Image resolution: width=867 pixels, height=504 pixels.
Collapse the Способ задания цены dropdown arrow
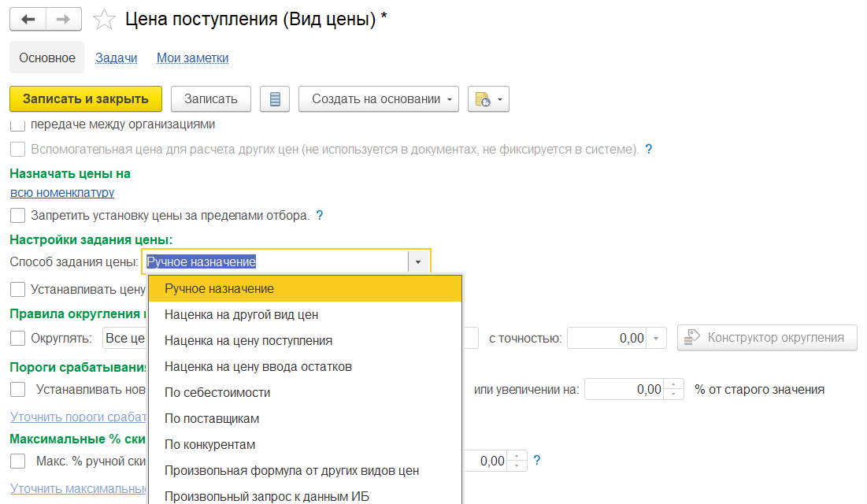click(418, 262)
